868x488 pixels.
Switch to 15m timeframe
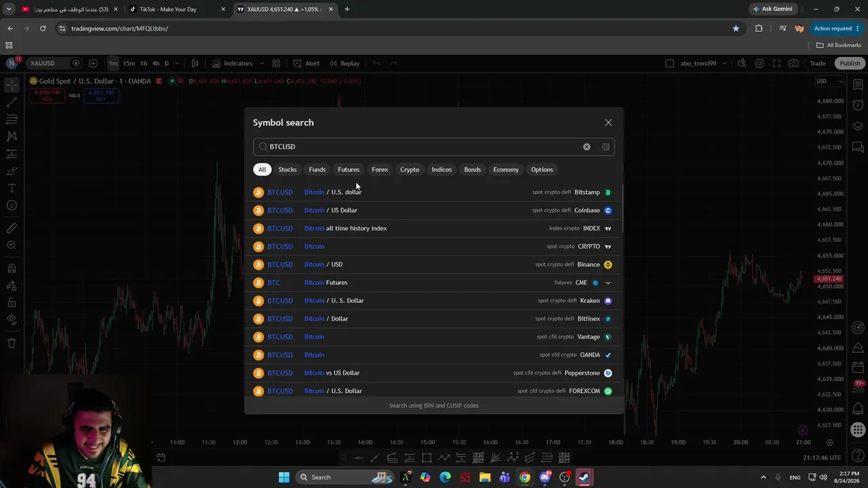coord(129,63)
